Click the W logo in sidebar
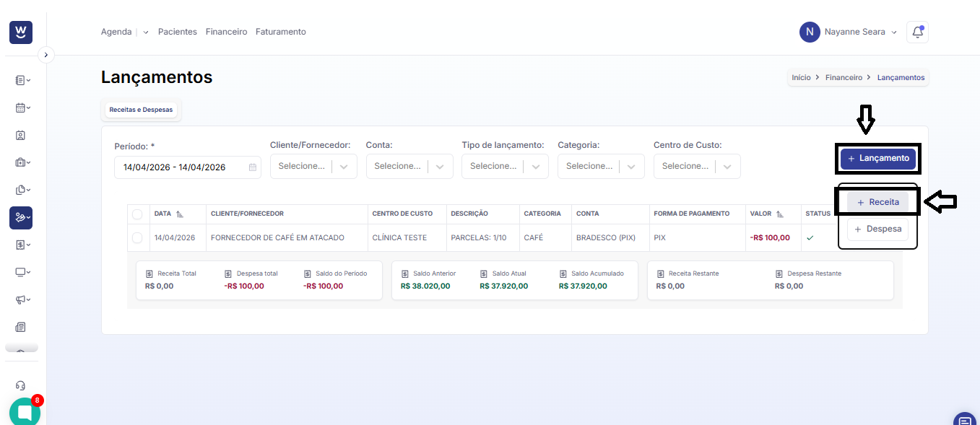This screenshot has height=425, width=980. pos(21,32)
